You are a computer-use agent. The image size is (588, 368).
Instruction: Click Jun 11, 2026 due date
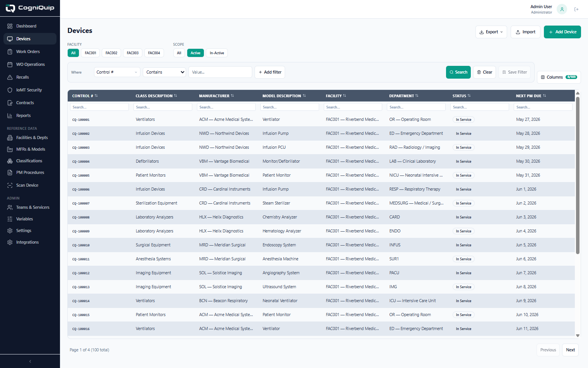point(527,328)
